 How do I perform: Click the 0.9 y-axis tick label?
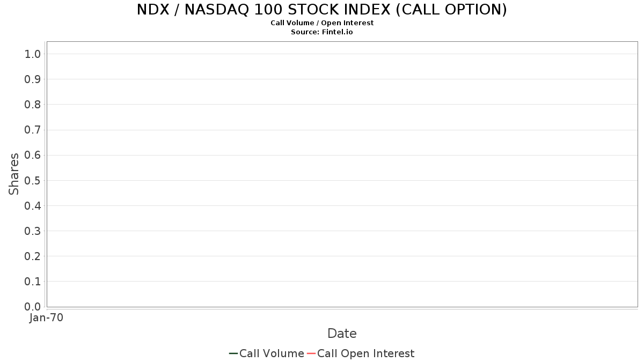click(x=33, y=79)
